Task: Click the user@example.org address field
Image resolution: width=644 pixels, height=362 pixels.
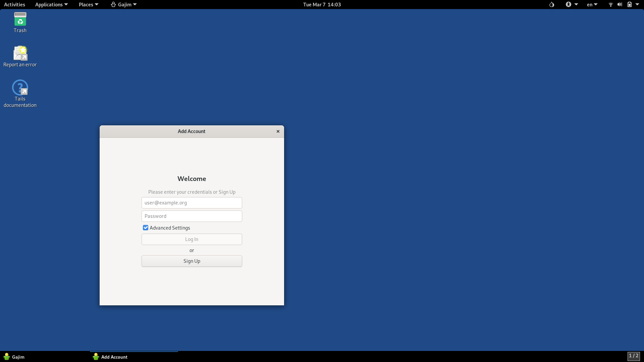Action: point(192,203)
